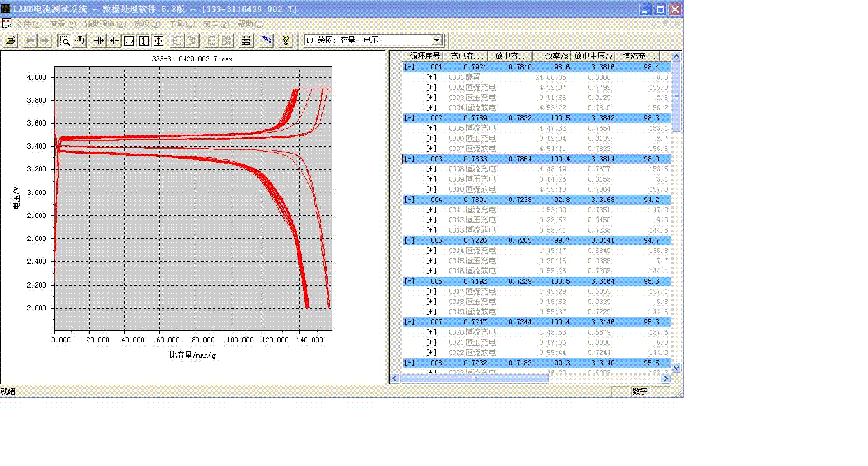Click the open file folder icon
This screenshot has height=466, width=868.
click(11, 41)
